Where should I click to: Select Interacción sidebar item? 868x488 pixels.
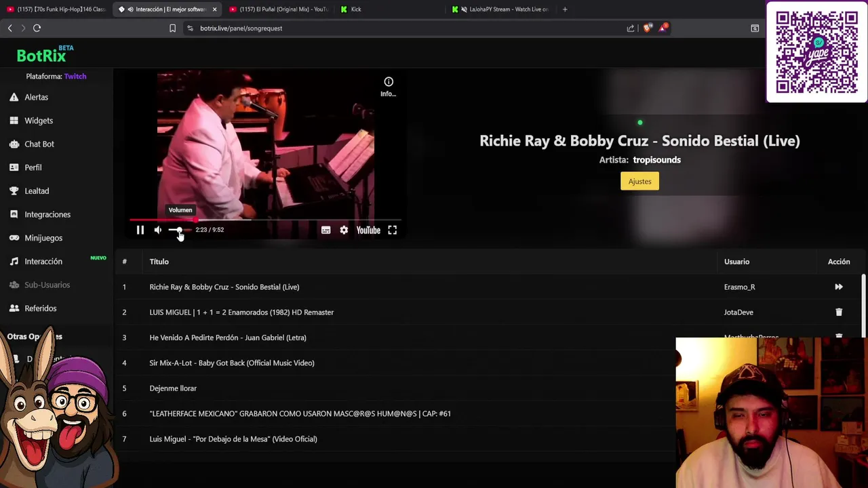pyautogui.click(x=43, y=262)
